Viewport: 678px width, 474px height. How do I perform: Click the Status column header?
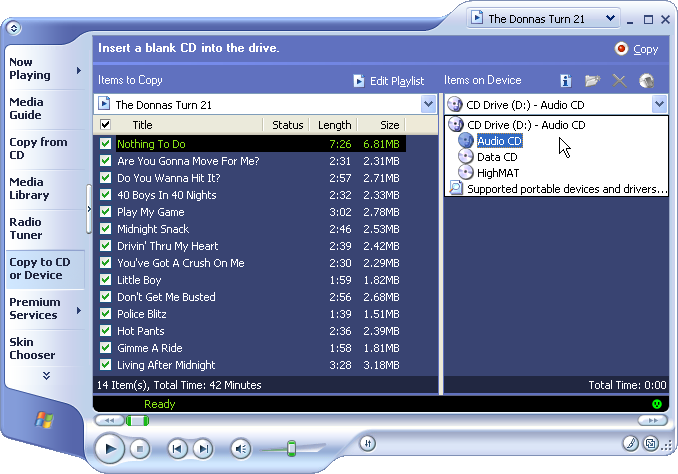[287, 125]
